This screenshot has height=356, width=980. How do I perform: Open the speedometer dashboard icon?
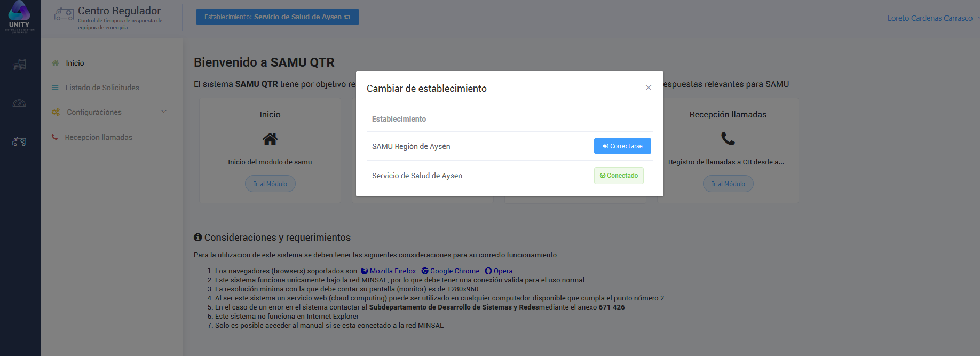coord(19,104)
